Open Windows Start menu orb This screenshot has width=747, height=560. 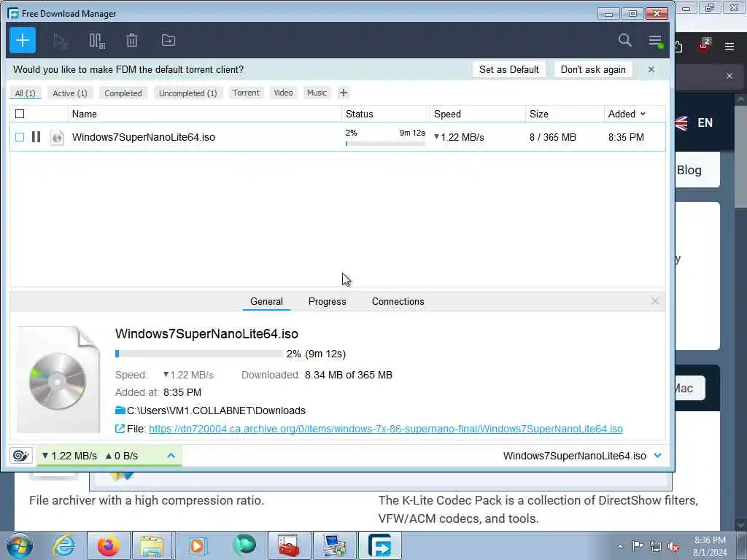(x=19, y=545)
